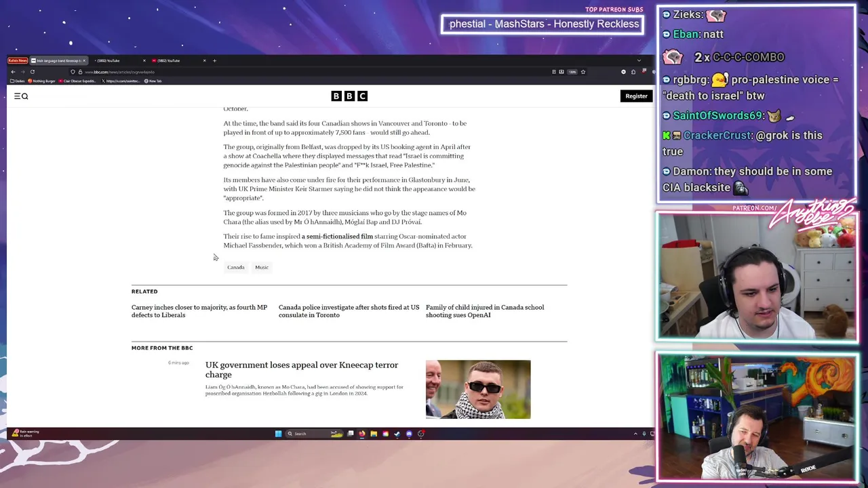The width and height of the screenshot is (868, 488).
Task: Open the BBC menu and search icon
Action: click(x=21, y=96)
